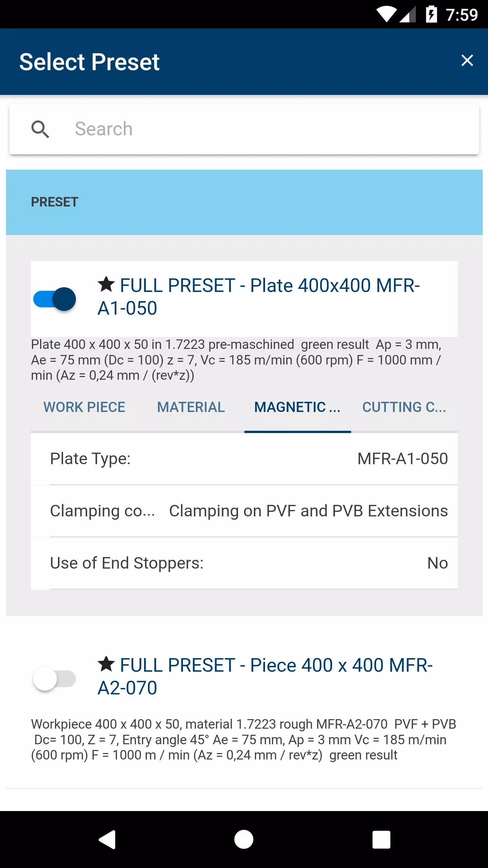Open the CUTTING C... tab
The height and width of the screenshot is (868, 488).
click(x=404, y=407)
